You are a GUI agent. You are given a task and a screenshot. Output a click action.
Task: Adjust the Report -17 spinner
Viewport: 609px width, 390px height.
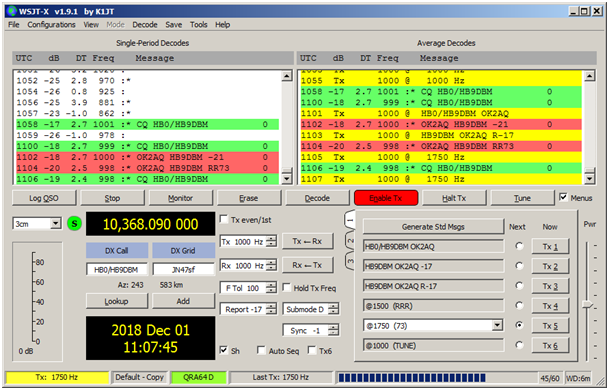272,309
